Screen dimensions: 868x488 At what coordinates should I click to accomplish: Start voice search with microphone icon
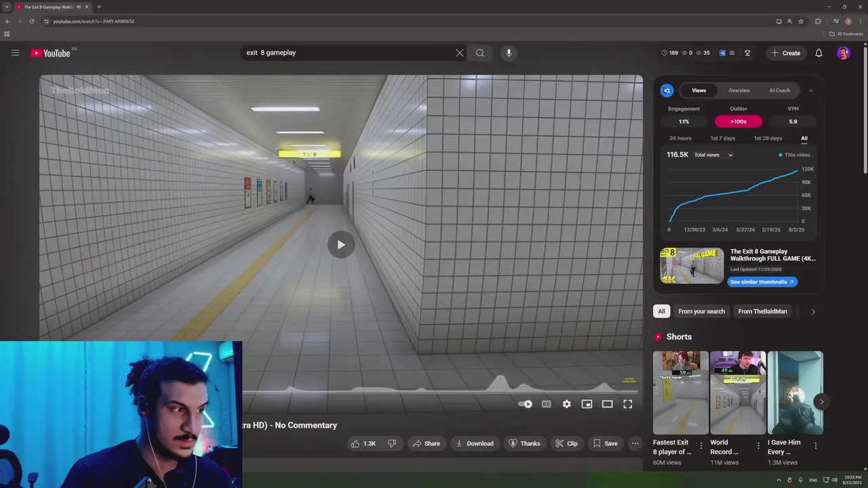[509, 53]
